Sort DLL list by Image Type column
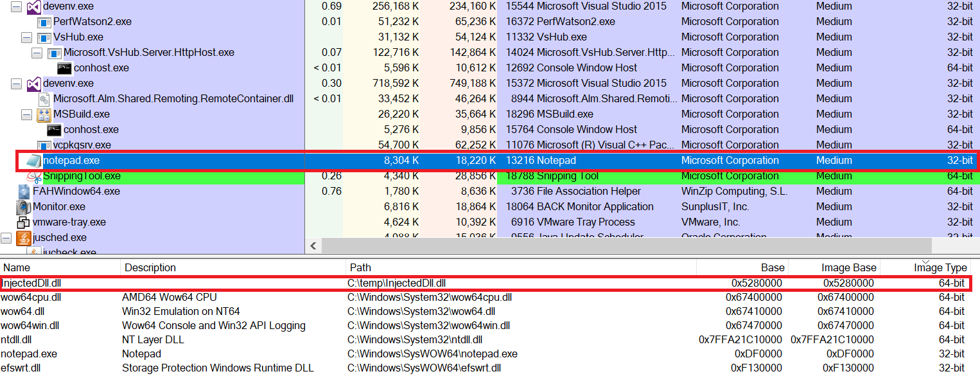This screenshot has height=376, width=980. click(940, 267)
